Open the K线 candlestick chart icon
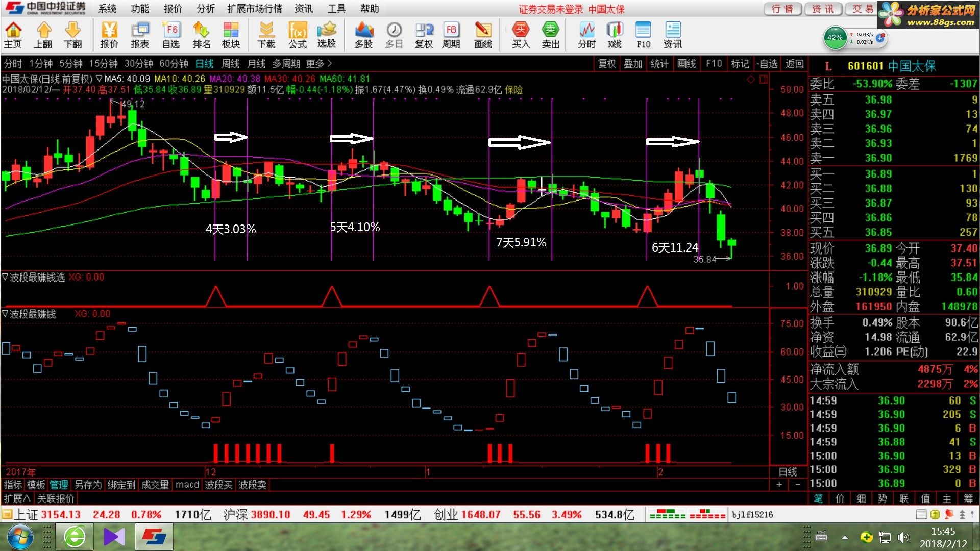Screen dimensions: 980x551 (x=615, y=35)
